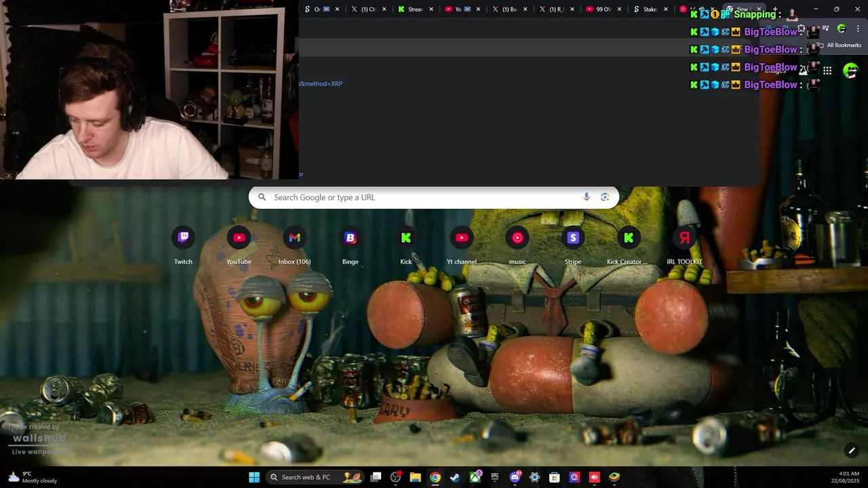This screenshot has width=868, height=488.
Task: Open the IRL TOOLKIT shortcut tile
Action: pos(684,245)
